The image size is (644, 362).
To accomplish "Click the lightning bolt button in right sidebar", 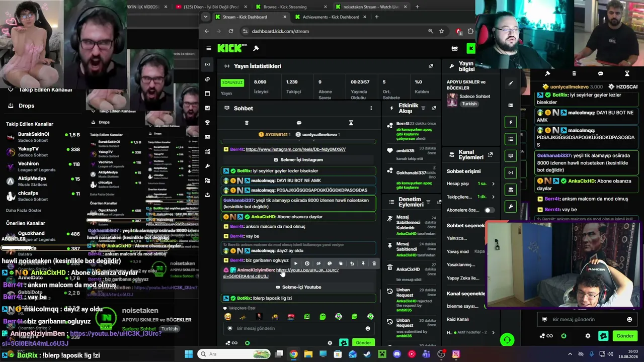I will [x=511, y=122].
